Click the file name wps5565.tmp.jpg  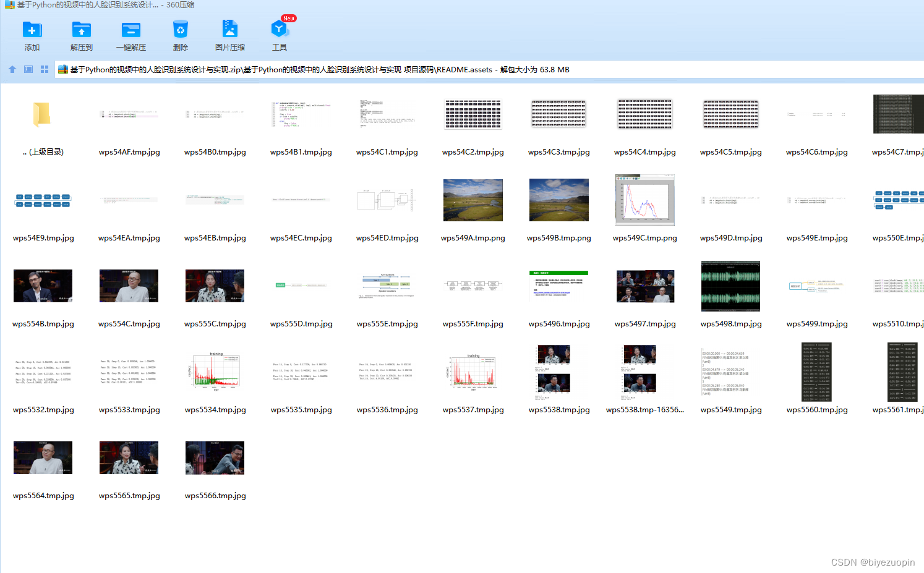129,496
